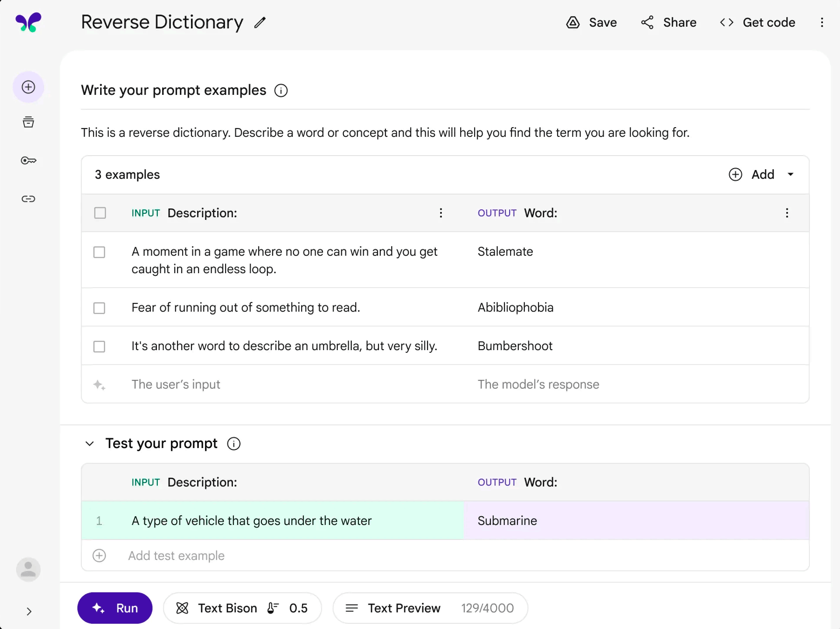Click the Add example plus icon

point(734,174)
